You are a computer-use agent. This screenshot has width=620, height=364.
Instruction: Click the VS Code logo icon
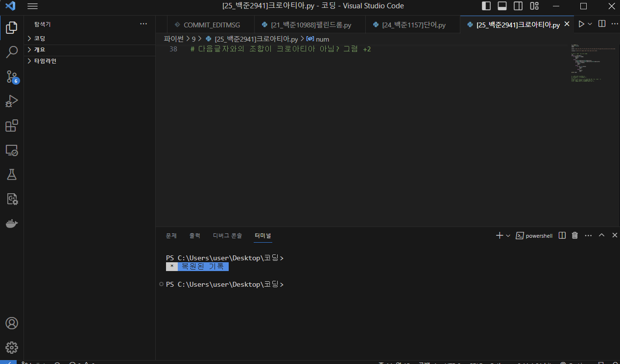[x=10, y=6]
